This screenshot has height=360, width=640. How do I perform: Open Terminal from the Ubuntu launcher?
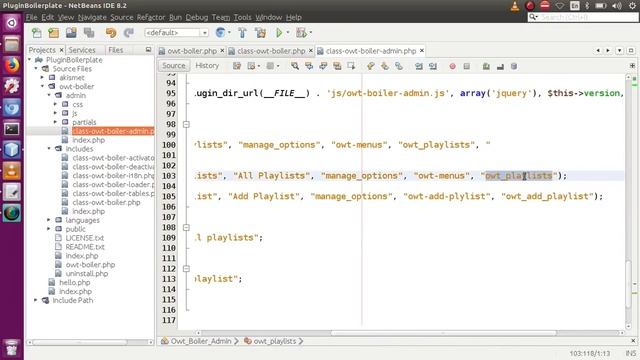click(11, 129)
